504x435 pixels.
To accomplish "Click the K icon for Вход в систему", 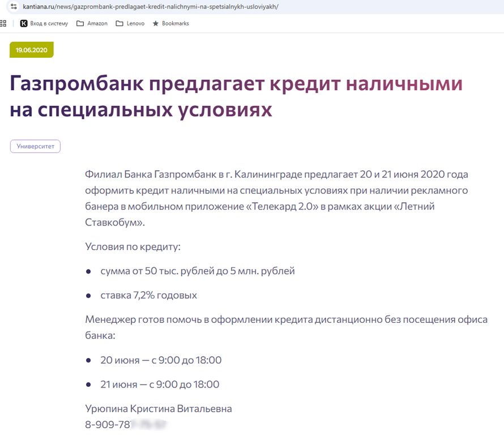I will 24,23.
